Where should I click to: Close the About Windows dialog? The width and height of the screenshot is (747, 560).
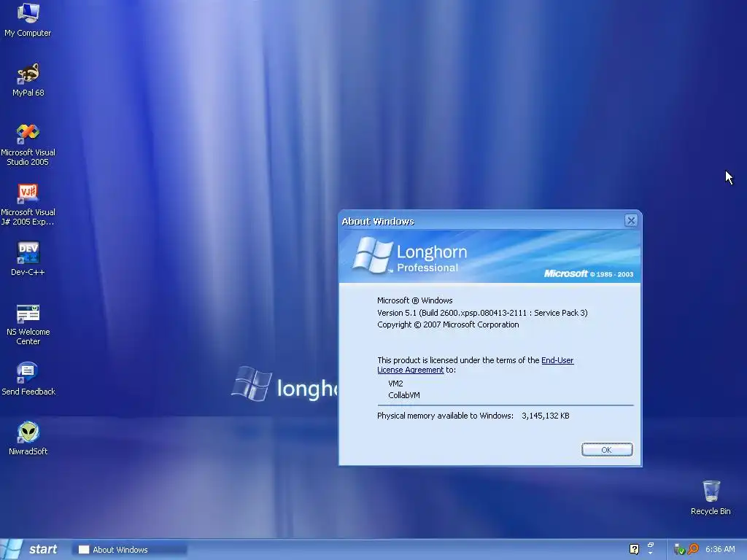631,220
